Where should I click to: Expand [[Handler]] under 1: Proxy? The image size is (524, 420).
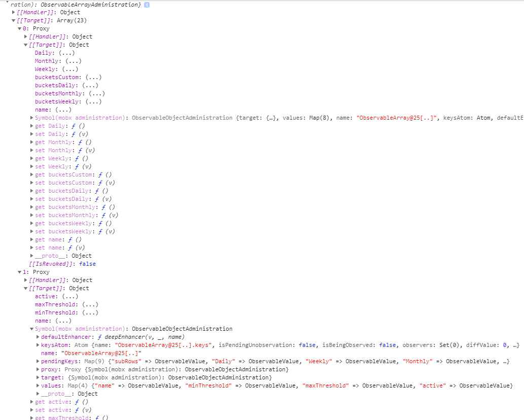tap(26, 280)
